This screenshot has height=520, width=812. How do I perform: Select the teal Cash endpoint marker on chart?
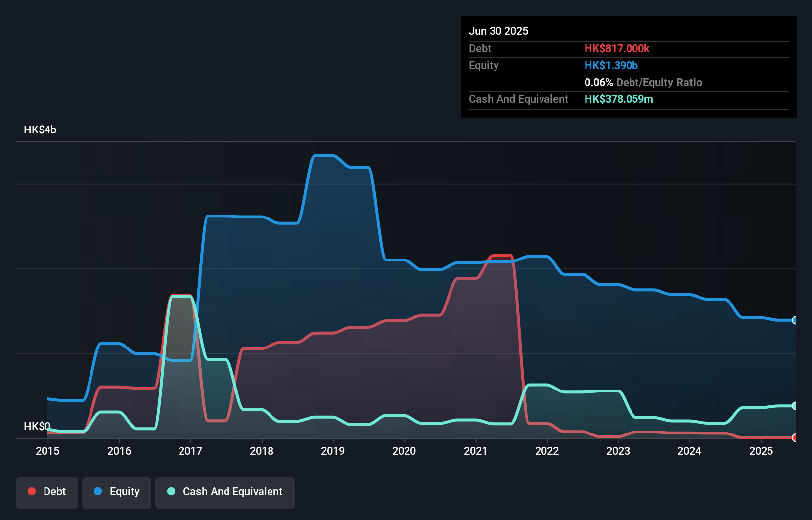click(795, 406)
